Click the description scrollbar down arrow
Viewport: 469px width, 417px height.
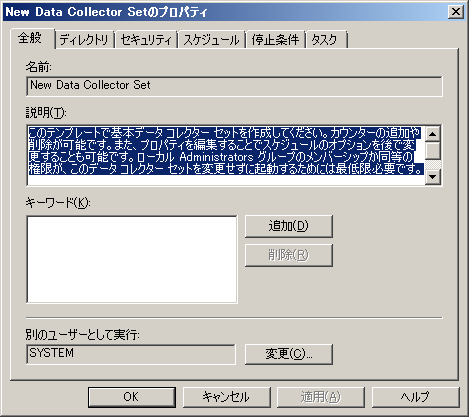433,177
